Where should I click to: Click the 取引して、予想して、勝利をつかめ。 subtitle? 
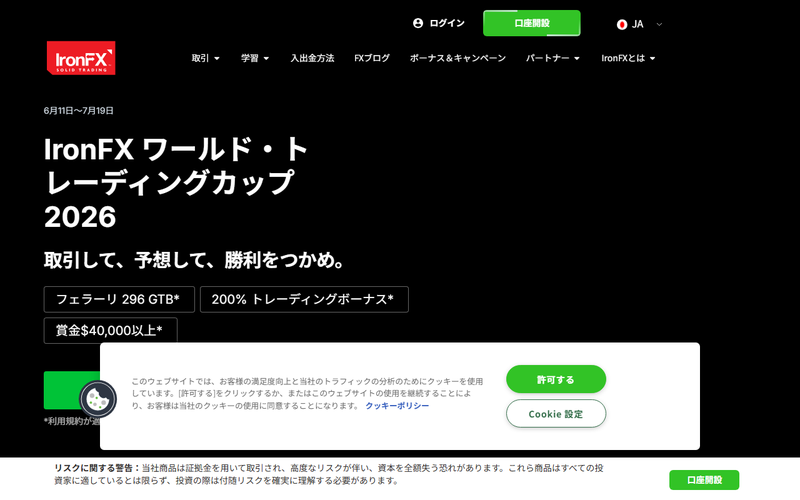click(x=195, y=260)
